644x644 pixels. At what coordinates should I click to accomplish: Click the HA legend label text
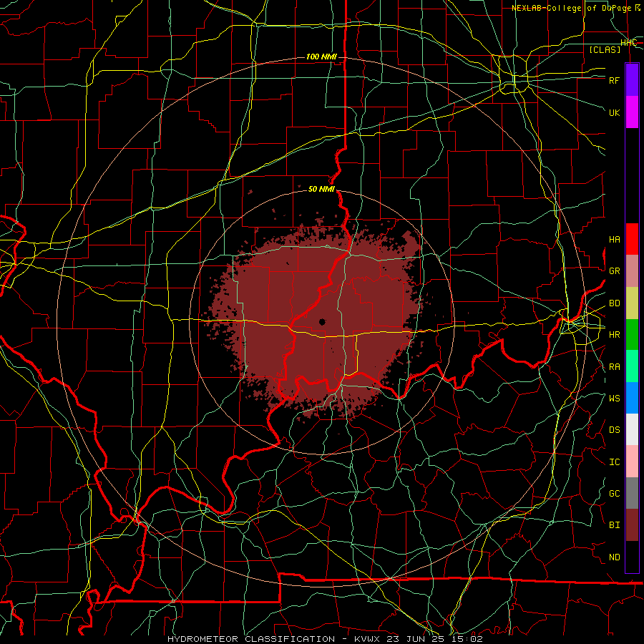614,240
